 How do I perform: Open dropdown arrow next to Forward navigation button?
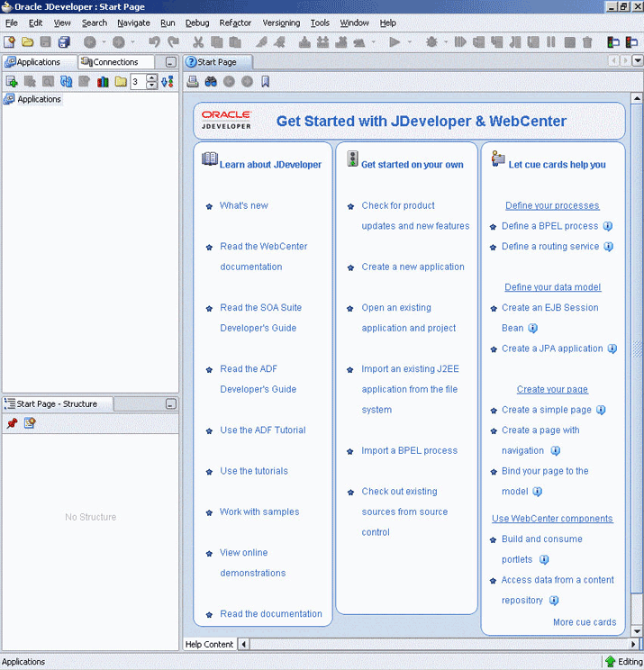point(133,41)
